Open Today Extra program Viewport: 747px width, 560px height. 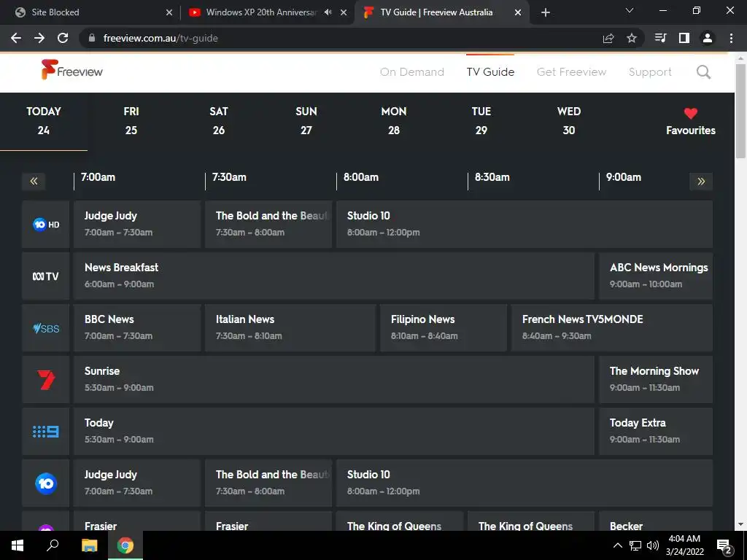(656, 432)
